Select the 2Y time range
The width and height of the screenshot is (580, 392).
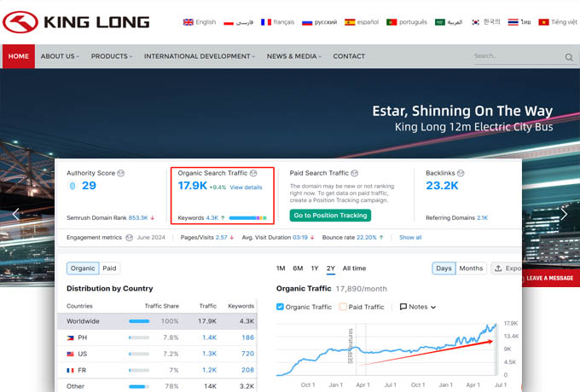click(331, 268)
